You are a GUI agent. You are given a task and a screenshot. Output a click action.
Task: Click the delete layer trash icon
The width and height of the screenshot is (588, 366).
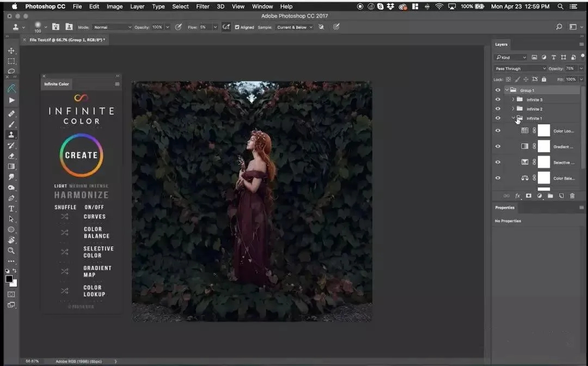point(572,196)
